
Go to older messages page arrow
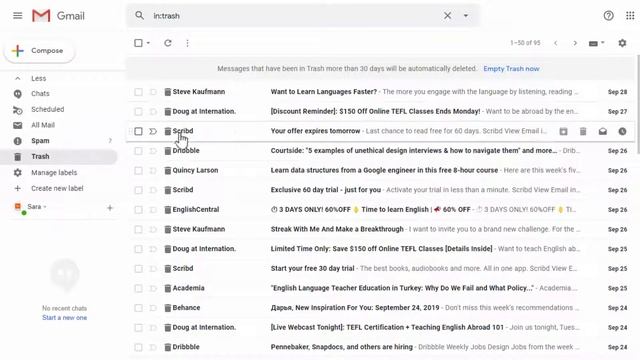click(575, 43)
